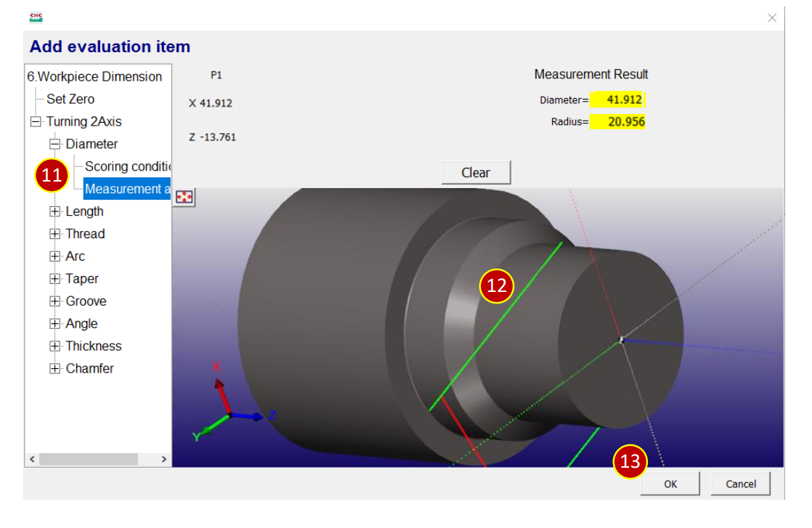
Task: Expand the Chamfer tree node
Action: tap(55, 368)
